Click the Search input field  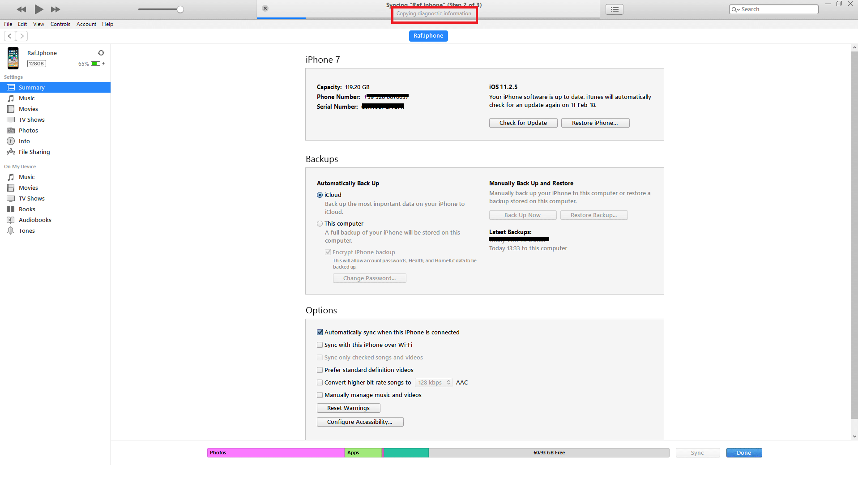tap(774, 9)
